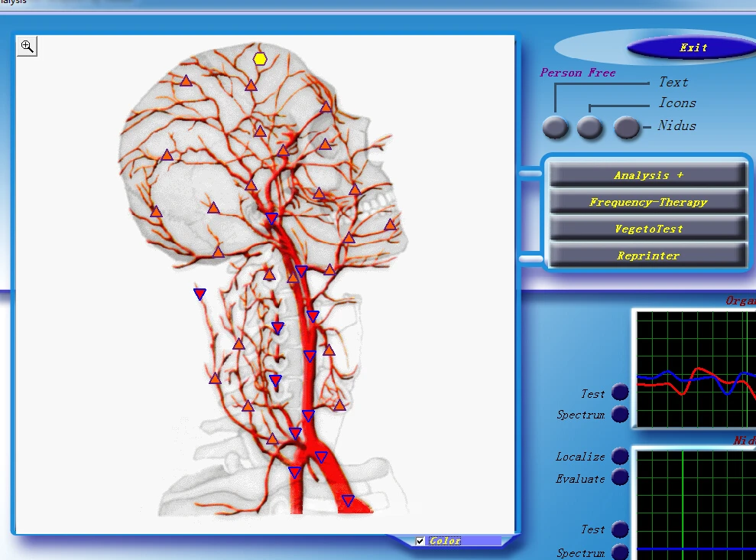Click the Nidus graph with green vertical line
The height and width of the screenshot is (560, 756).
pyautogui.click(x=696, y=505)
